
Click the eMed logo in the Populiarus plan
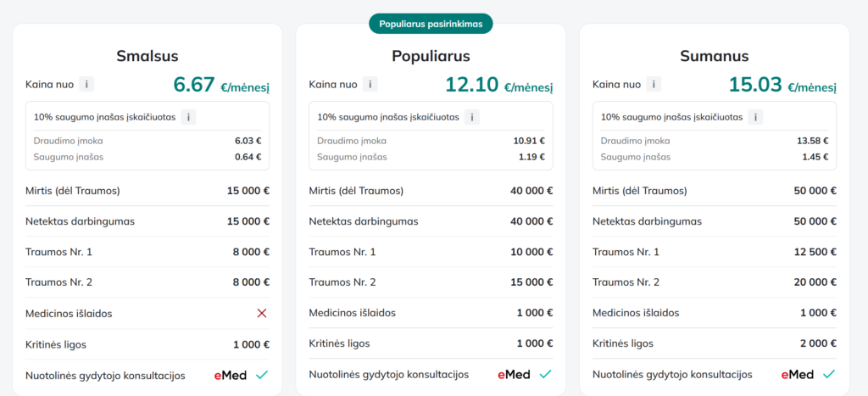click(x=514, y=374)
